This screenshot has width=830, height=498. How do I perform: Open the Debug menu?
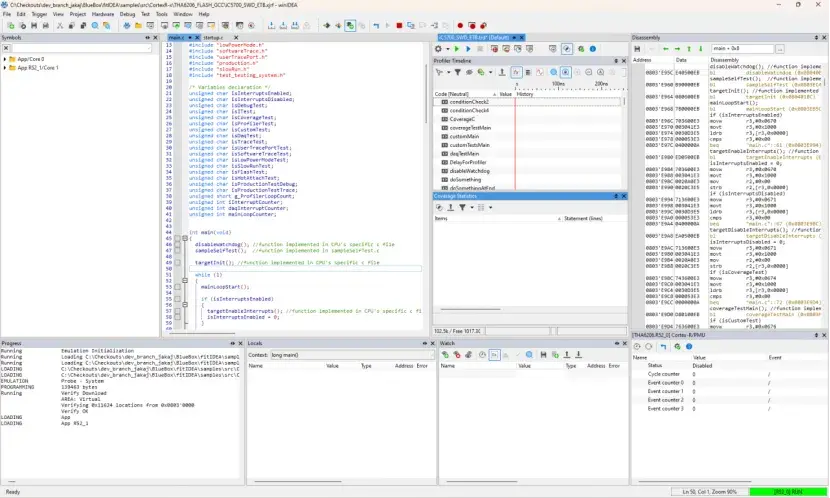(x=128, y=14)
